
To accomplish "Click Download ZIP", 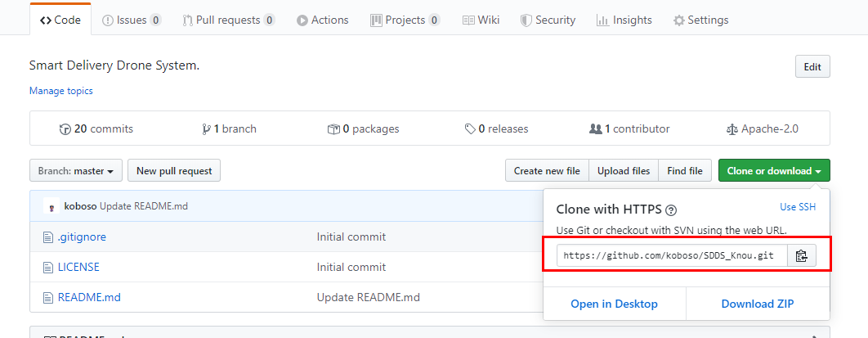I will pos(758,304).
